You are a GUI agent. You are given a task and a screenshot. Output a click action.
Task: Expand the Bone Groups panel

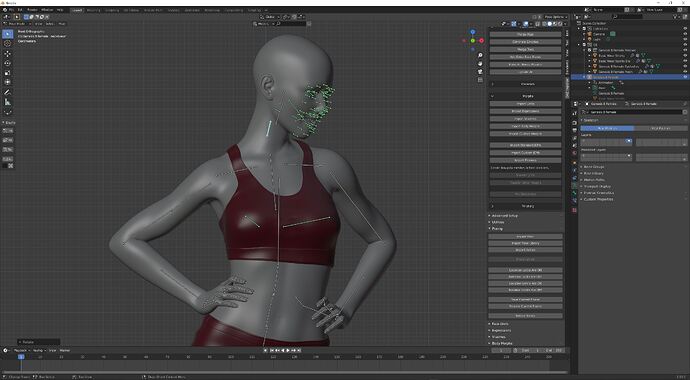pos(593,167)
